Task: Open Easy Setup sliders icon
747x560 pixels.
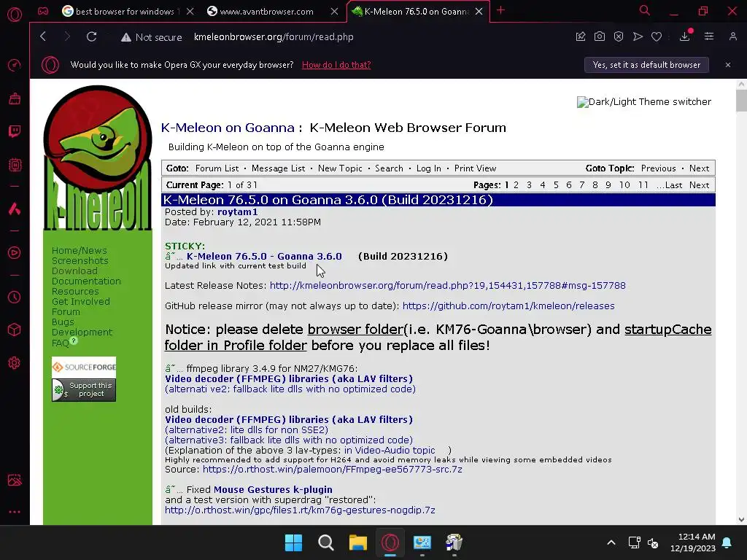Action: 709,36
